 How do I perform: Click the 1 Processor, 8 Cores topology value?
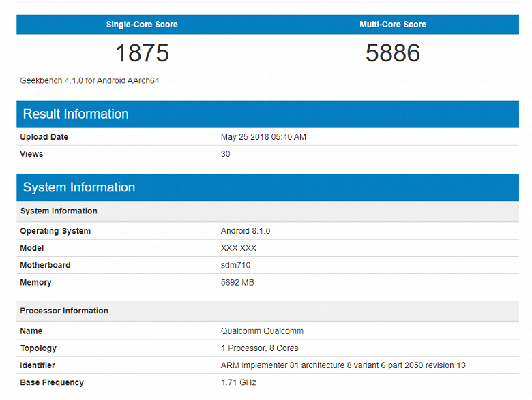click(260, 348)
